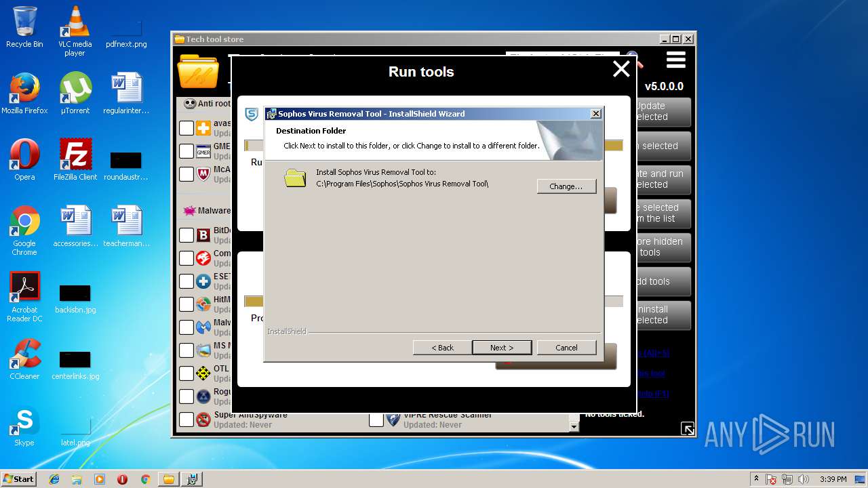This screenshot has height=488, width=868.
Task: Select the backisbn.jpg desktop file
Action: [x=75, y=297]
